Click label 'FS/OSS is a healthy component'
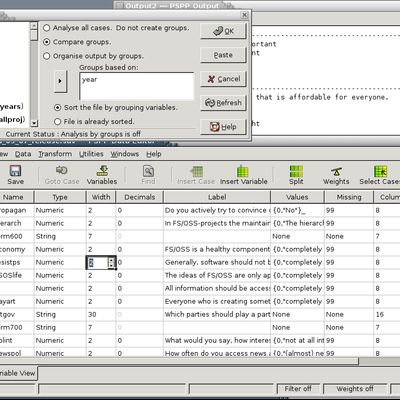This screenshot has width=400, height=400. [217, 249]
